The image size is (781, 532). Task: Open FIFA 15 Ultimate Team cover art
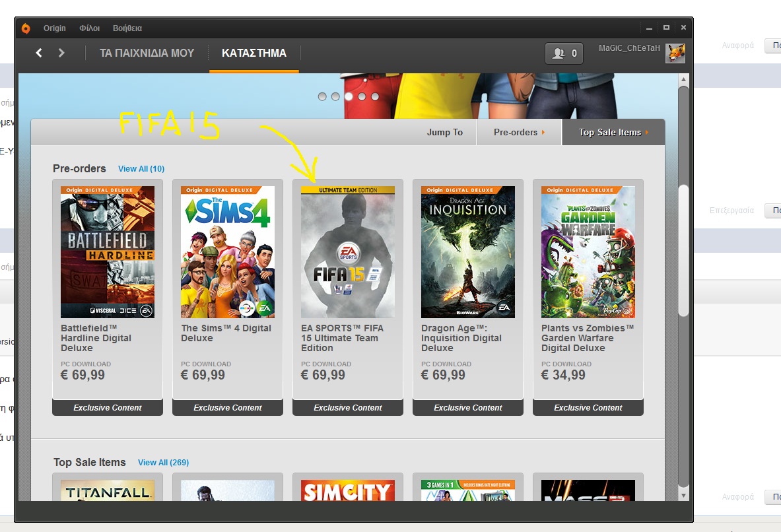click(348, 252)
